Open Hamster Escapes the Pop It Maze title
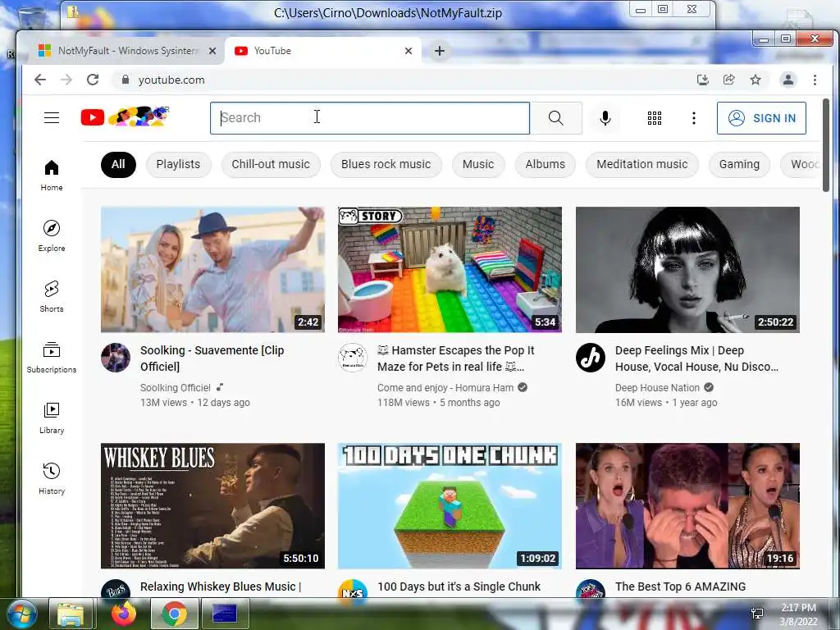Screen dimensions: 840x630 pyautogui.click(x=456, y=358)
